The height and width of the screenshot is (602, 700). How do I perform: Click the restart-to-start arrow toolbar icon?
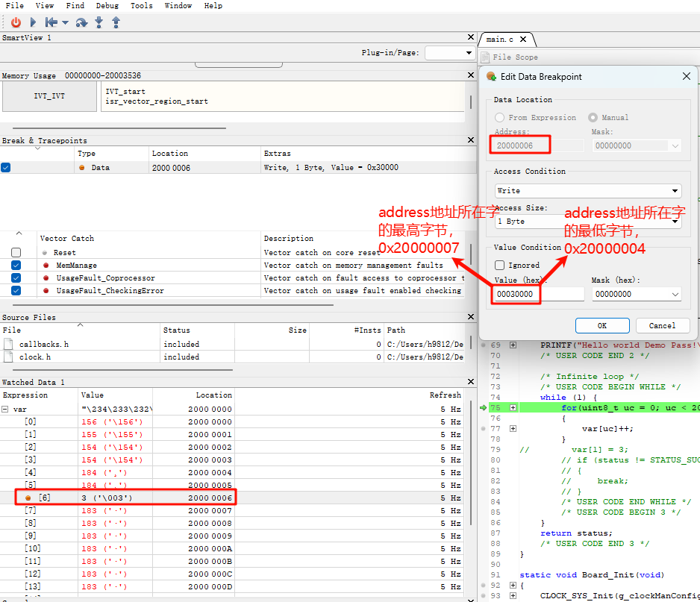pyautogui.click(x=51, y=22)
